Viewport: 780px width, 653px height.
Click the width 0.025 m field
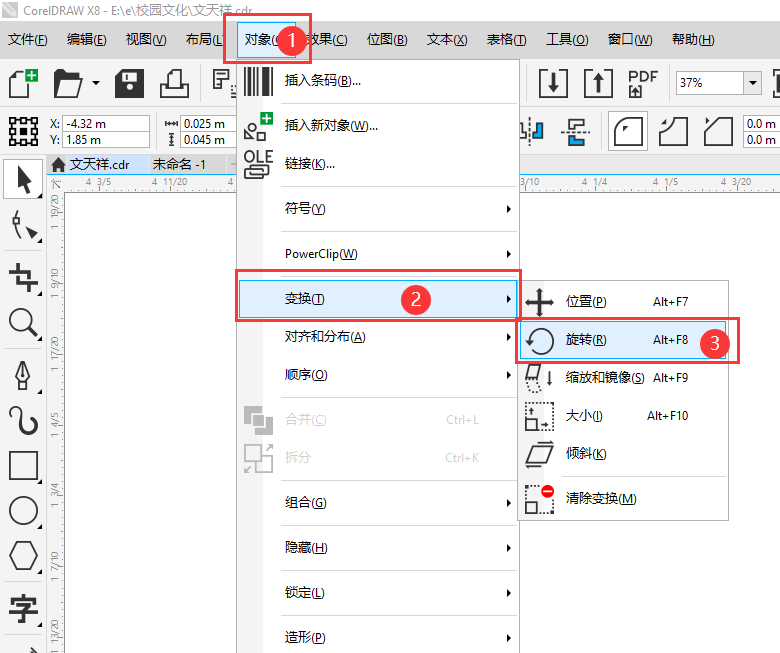208,123
